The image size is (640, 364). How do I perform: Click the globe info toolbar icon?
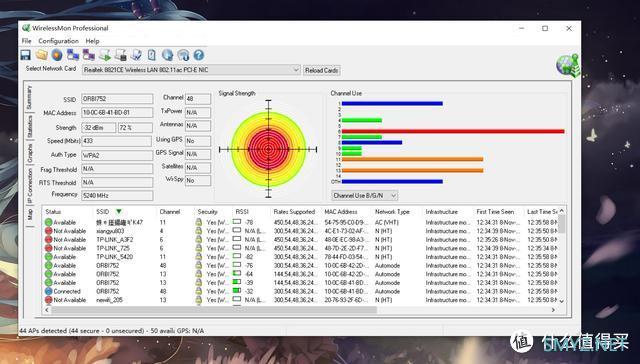coord(183,55)
